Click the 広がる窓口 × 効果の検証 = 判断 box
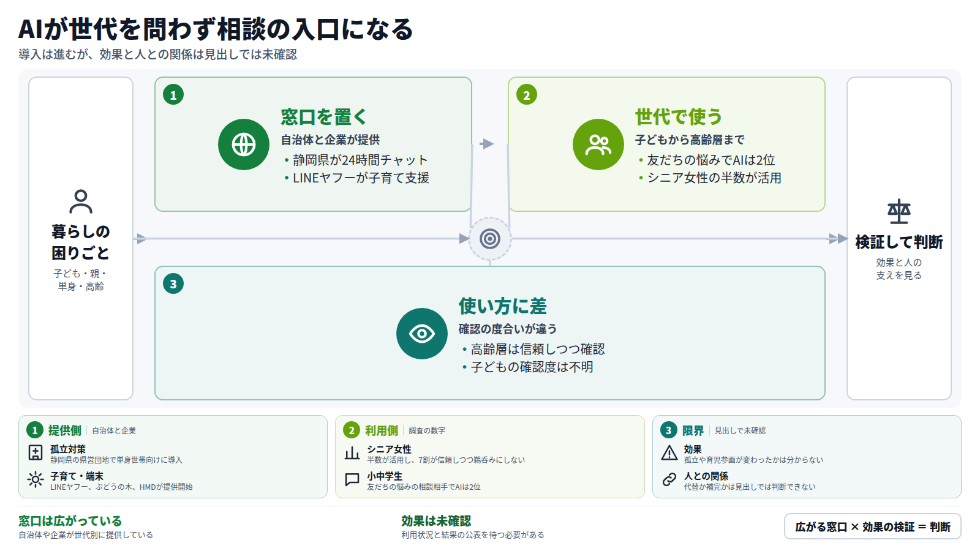Screen dimensions: 980x551 click(873, 527)
